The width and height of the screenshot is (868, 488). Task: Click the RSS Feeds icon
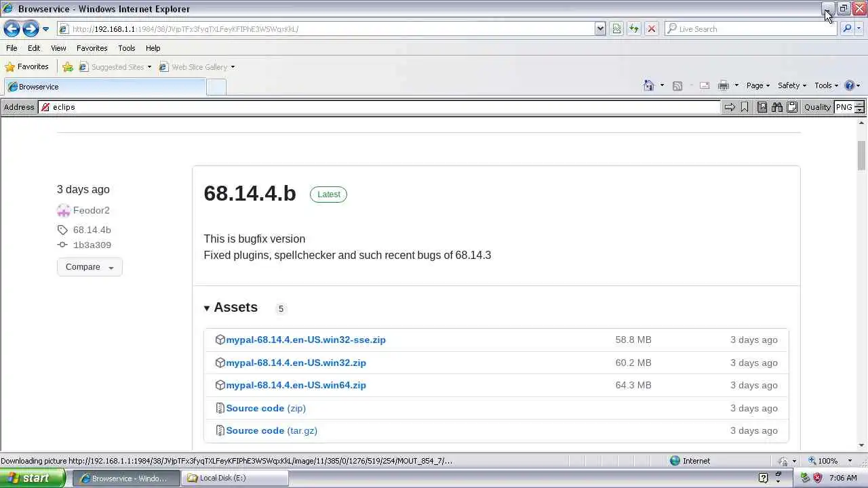coord(677,85)
